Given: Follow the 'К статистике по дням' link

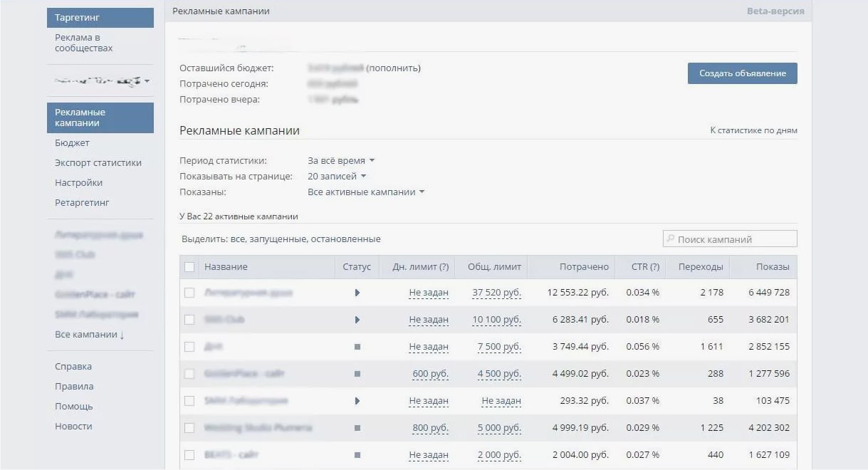Looking at the screenshot, I should click(753, 131).
